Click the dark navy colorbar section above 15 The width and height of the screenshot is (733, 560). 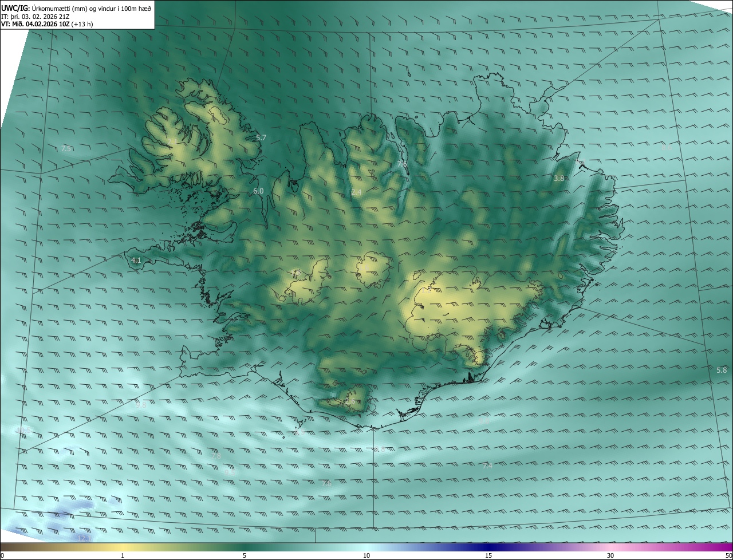tap(488, 547)
